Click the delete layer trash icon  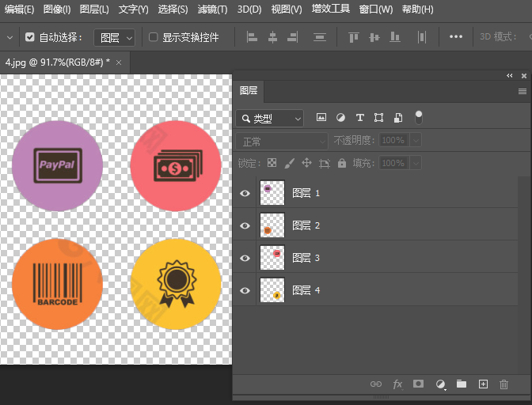point(504,384)
